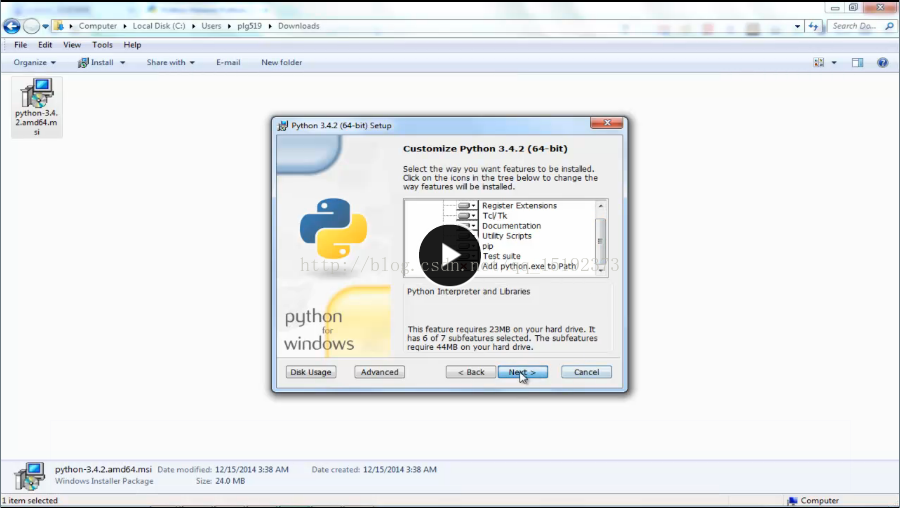Click the Explorer Forward arrow button

pos(31,26)
